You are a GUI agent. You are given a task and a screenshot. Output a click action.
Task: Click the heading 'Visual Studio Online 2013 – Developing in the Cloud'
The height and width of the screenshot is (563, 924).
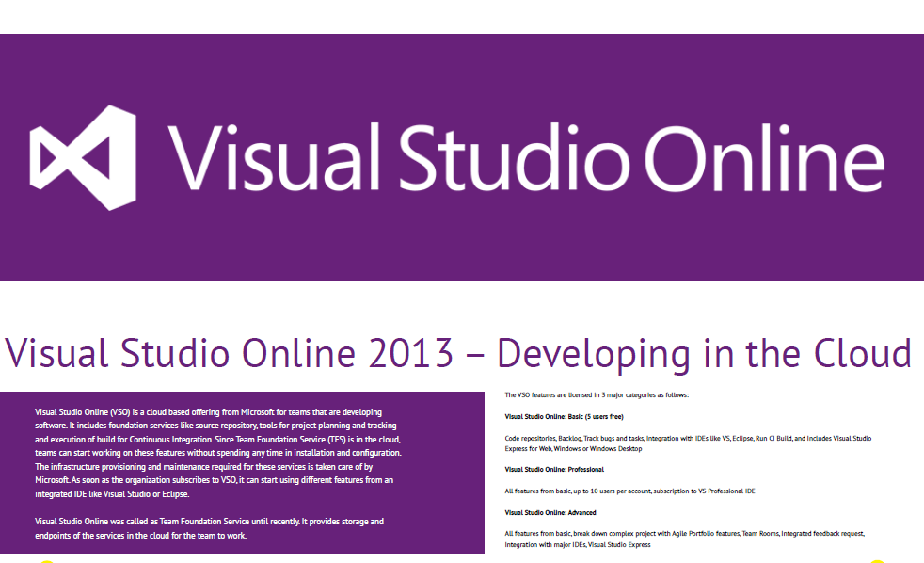[458, 354]
